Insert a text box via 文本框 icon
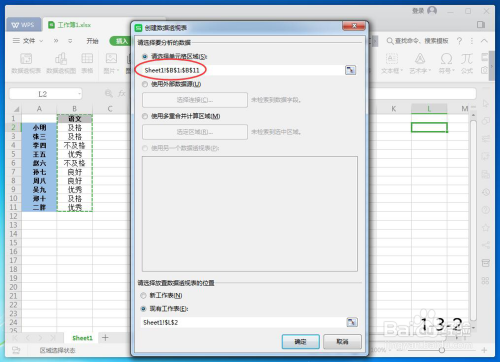500x362 pixels. click(392, 59)
